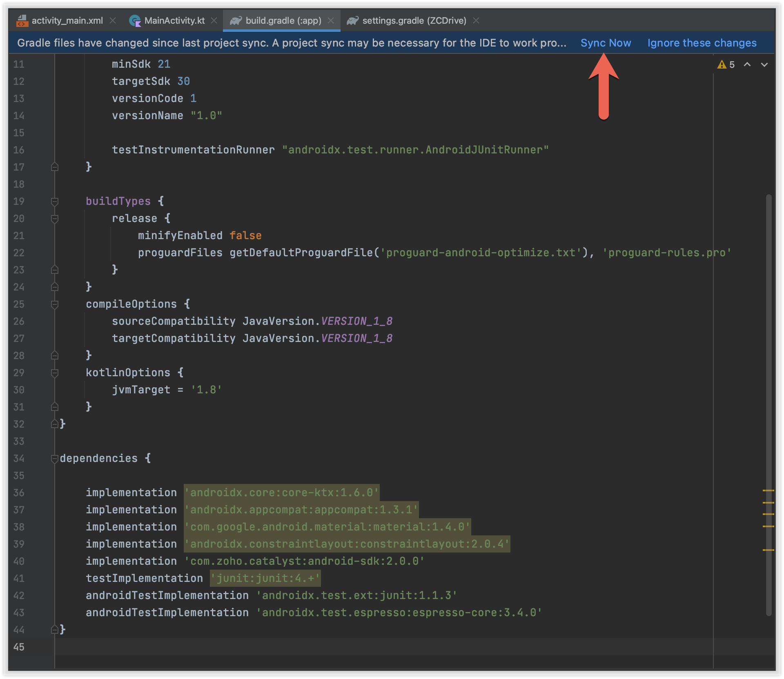Click the activity_main.xml file icon
This screenshot has height=679, width=784.
click(x=22, y=20)
